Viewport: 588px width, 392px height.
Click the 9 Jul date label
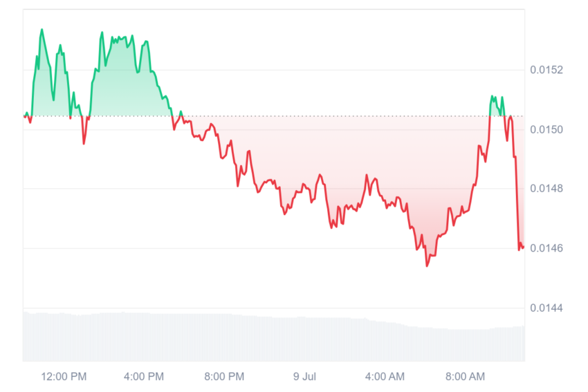304,377
